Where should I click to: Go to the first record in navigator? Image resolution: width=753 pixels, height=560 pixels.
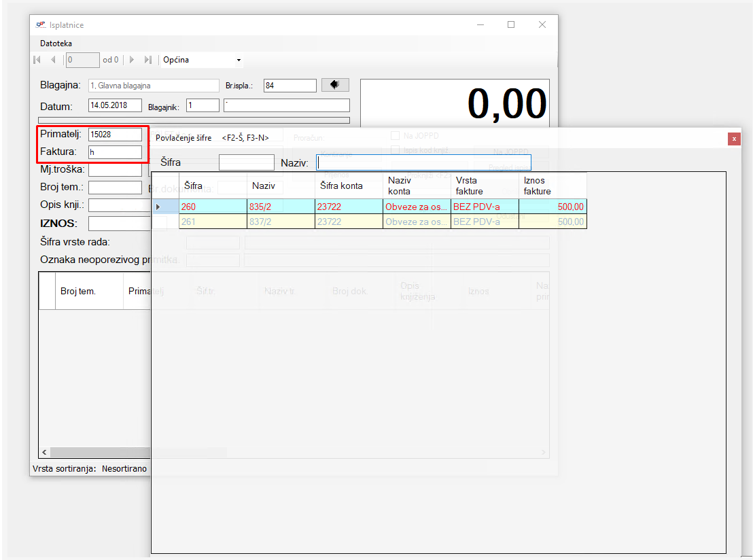[37, 60]
